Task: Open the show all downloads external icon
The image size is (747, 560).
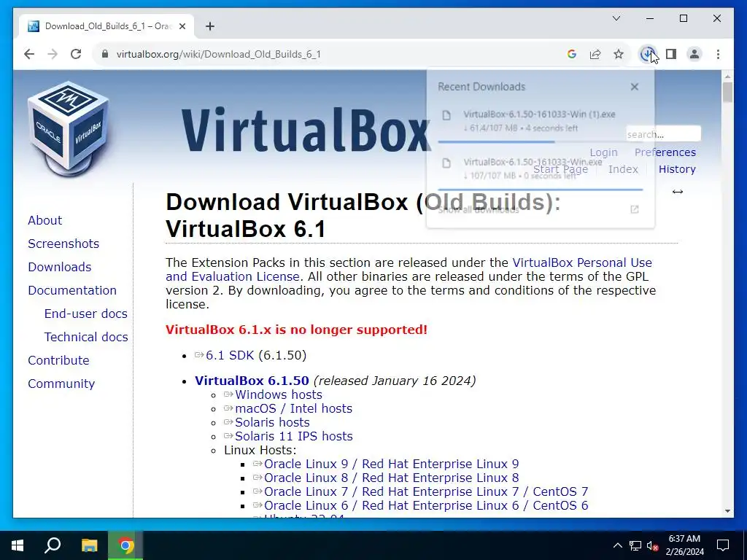Action: [635, 209]
